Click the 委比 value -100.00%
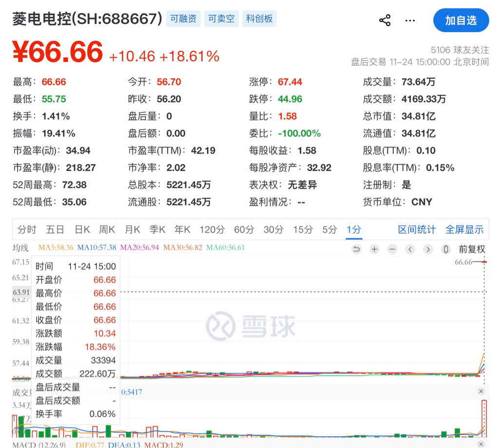Image resolution: width=499 pixels, height=448 pixels. 299,134
